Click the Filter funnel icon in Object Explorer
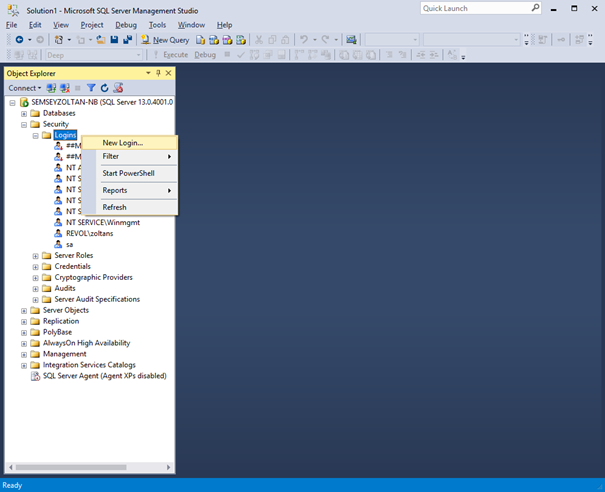 point(91,88)
